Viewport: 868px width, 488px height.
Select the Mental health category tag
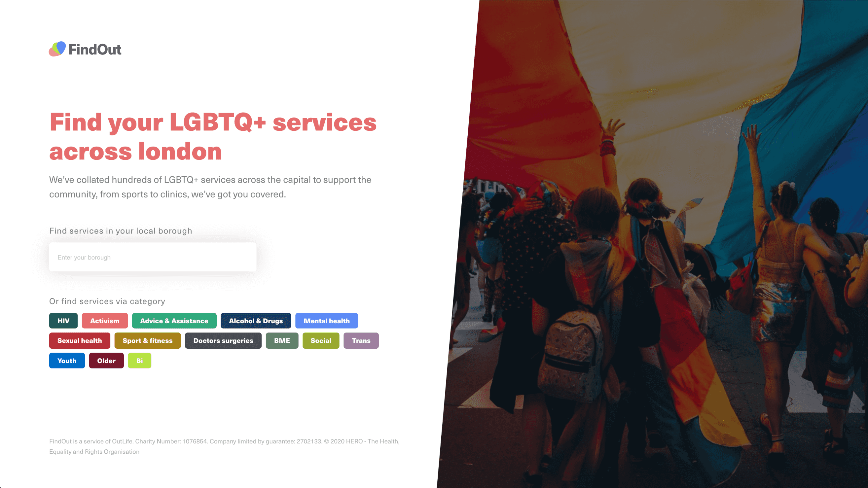click(326, 321)
